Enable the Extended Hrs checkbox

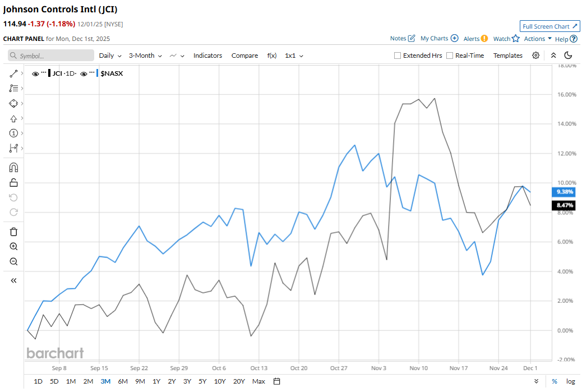398,56
